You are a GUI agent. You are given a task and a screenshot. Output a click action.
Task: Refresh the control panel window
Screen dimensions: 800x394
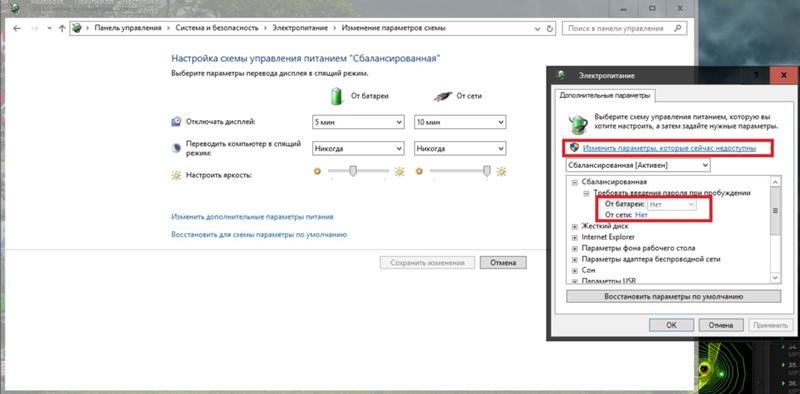point(549,29)
